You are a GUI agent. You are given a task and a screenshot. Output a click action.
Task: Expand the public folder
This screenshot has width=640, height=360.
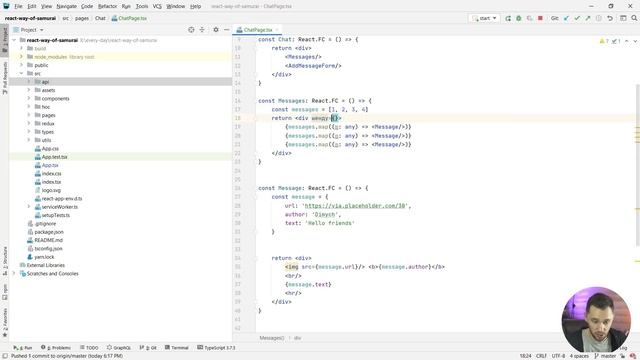(21, 65)
